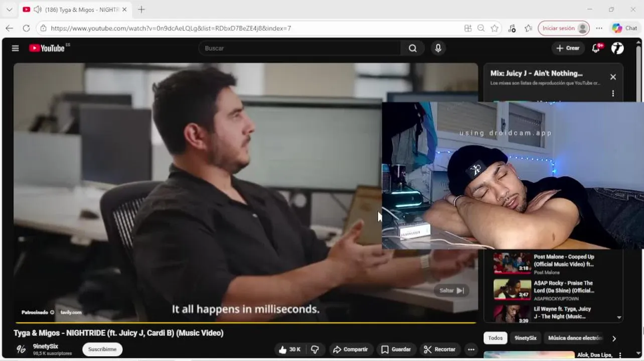Close the Mix playlist panel
This screenshot has height=361, width=644.
(613, 77)
